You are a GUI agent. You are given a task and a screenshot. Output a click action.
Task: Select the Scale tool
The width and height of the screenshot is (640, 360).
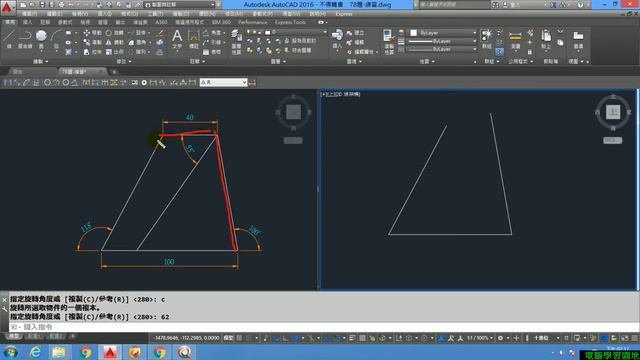click(x=114, y=52)
